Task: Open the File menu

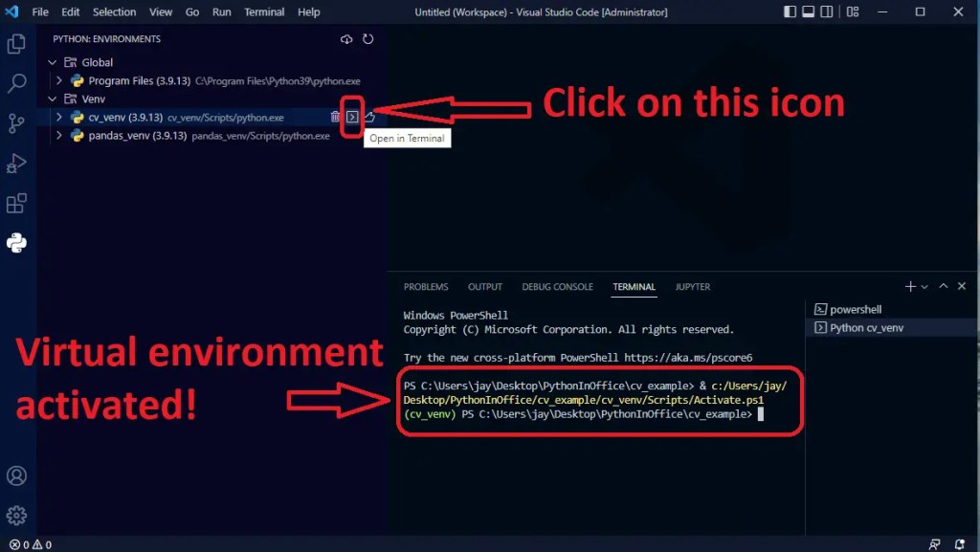Action: tap(40, 11)
